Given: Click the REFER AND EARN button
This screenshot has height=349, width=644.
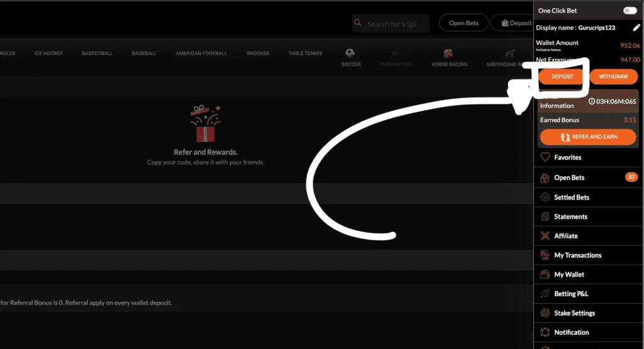Looking at the screenshot, I should 588,136.
